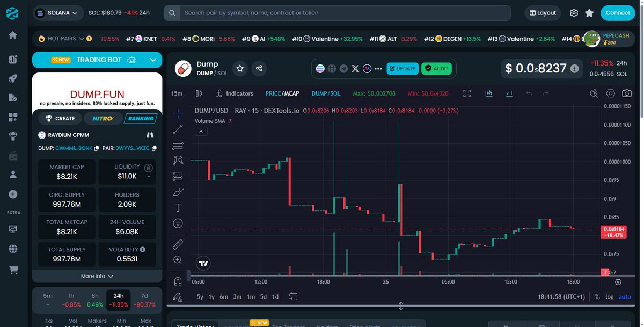Click the AUDIT button
Screen dimensions: 644x327
(x=436, y=68)
